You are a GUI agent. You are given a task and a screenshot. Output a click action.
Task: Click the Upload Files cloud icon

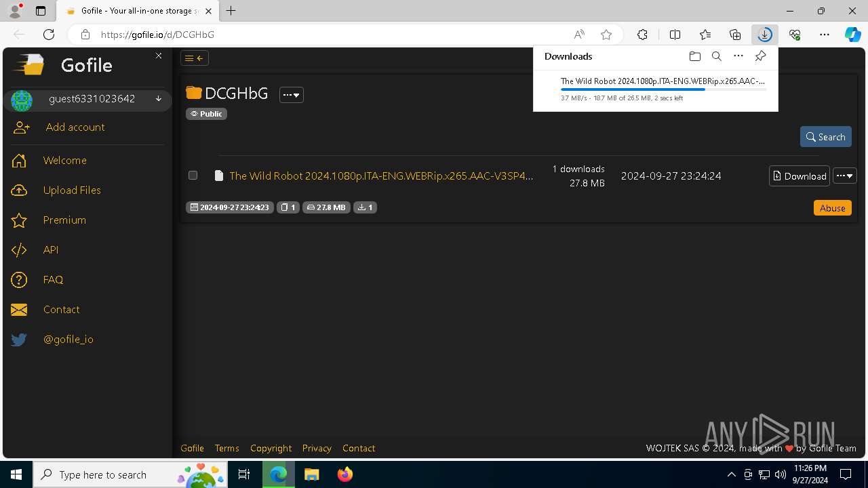point(19,190)
